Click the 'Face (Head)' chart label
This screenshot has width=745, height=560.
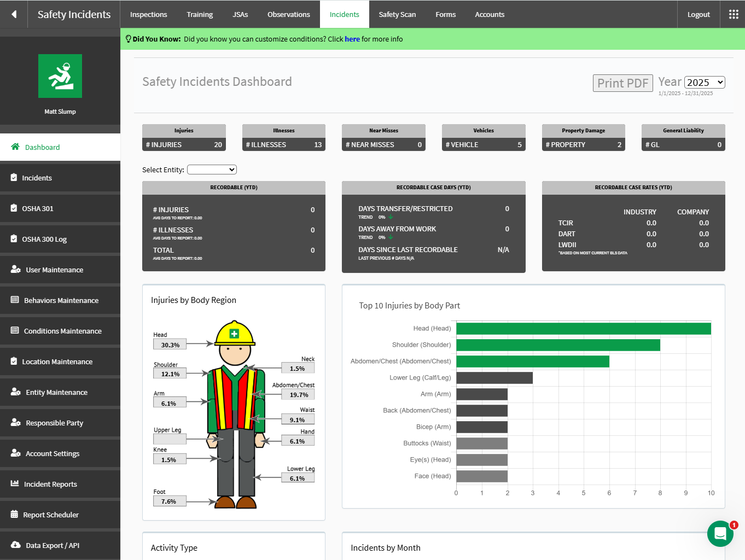(x=433, y=476)
